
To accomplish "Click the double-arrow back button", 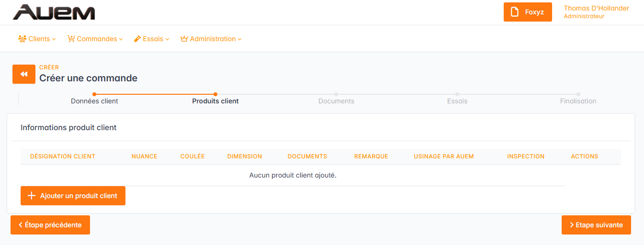I will pos(24,74).
